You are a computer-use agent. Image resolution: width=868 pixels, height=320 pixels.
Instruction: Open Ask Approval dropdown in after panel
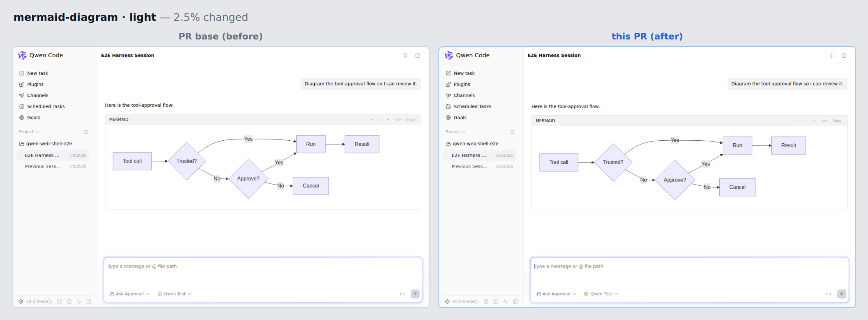(556, 294)
